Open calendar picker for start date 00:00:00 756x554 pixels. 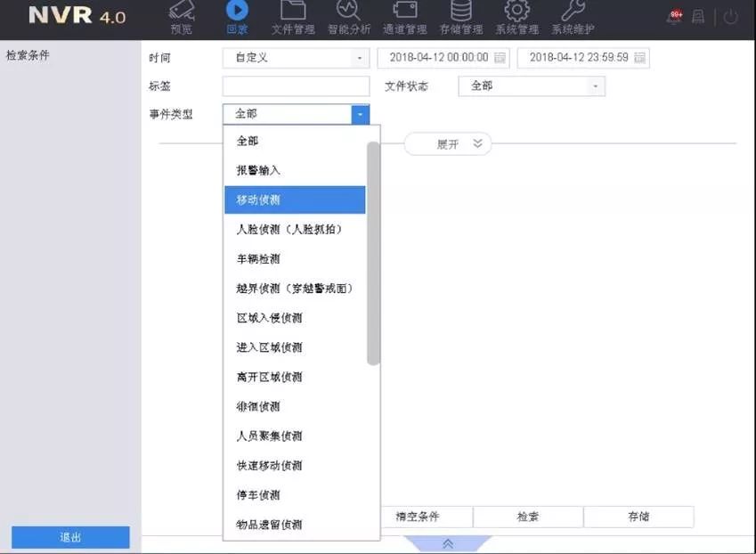(x=500, y=58)
